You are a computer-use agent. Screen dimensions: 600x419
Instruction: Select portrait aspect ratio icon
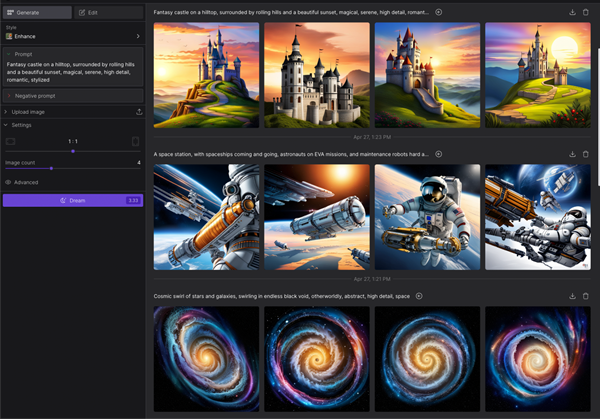click(x=136, y=141)
